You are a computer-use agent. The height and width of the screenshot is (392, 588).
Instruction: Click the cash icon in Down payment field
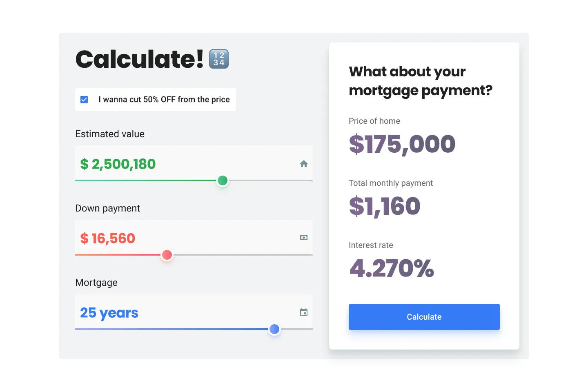point(304,238)
